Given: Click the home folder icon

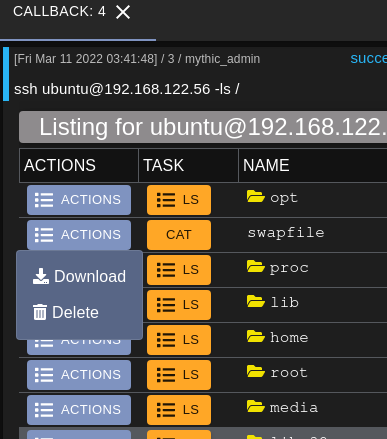Looking at the screenshot, I should (256, 336).
